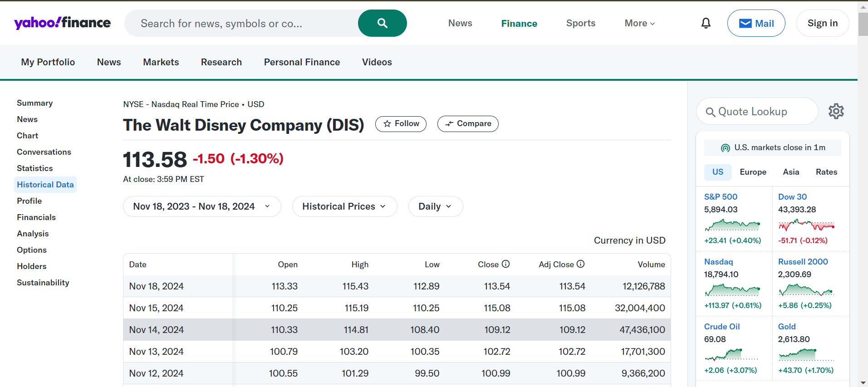The width and height of the screenshot is (868, 387).
Task: Open Markets in navigation bar
Action: coord(161,62)
